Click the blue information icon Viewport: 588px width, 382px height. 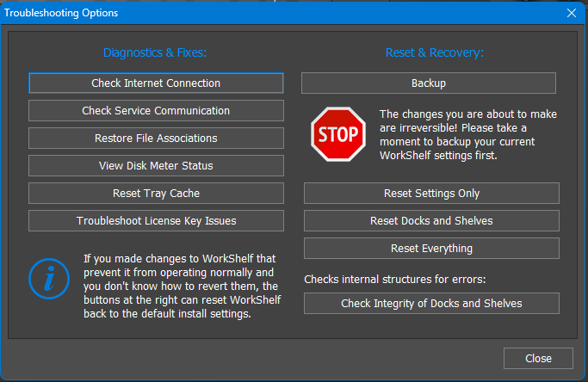pos(49,278)
